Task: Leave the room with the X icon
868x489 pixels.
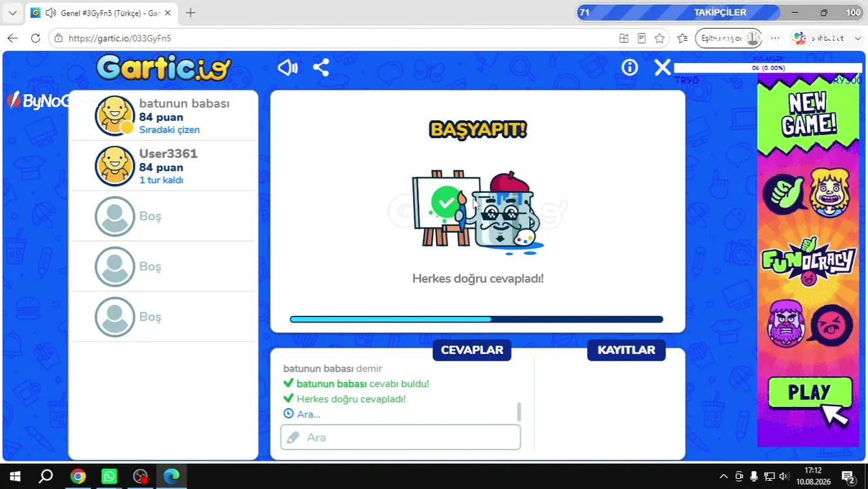Action: [662, 67]
